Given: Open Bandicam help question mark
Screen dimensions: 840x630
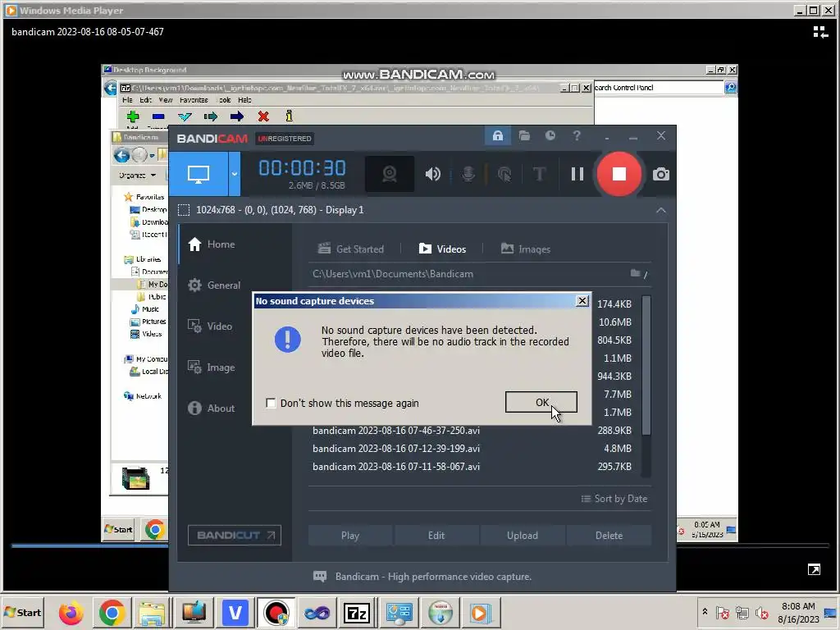Looking at the screenshot, I should pyautogui.click(x=577, y=136).
